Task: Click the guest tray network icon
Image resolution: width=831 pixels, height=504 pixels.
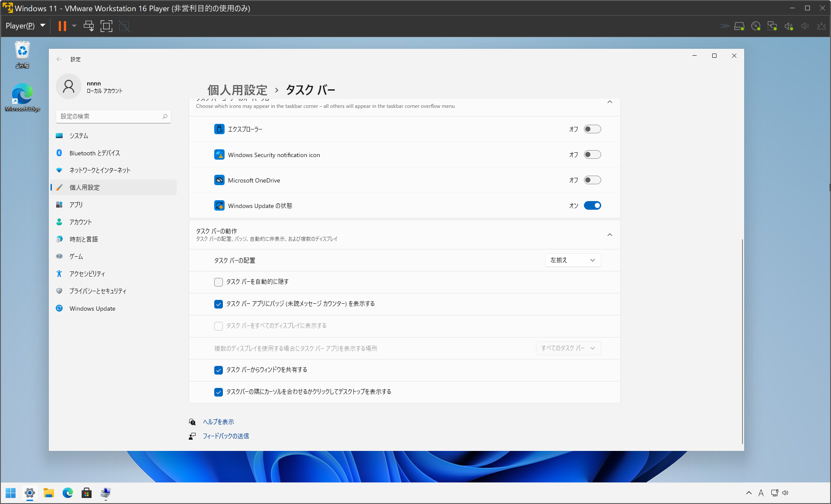Action: [775, 493]
